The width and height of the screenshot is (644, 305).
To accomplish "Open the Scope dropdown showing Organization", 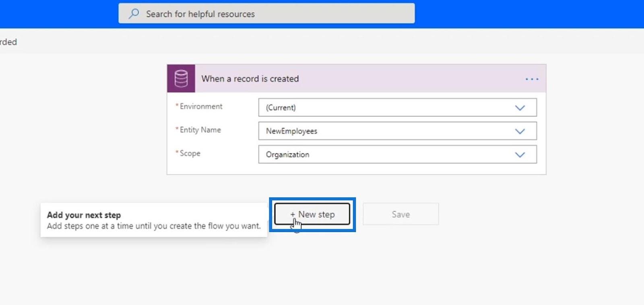I will pyautogui.click(x=397, y=154).
